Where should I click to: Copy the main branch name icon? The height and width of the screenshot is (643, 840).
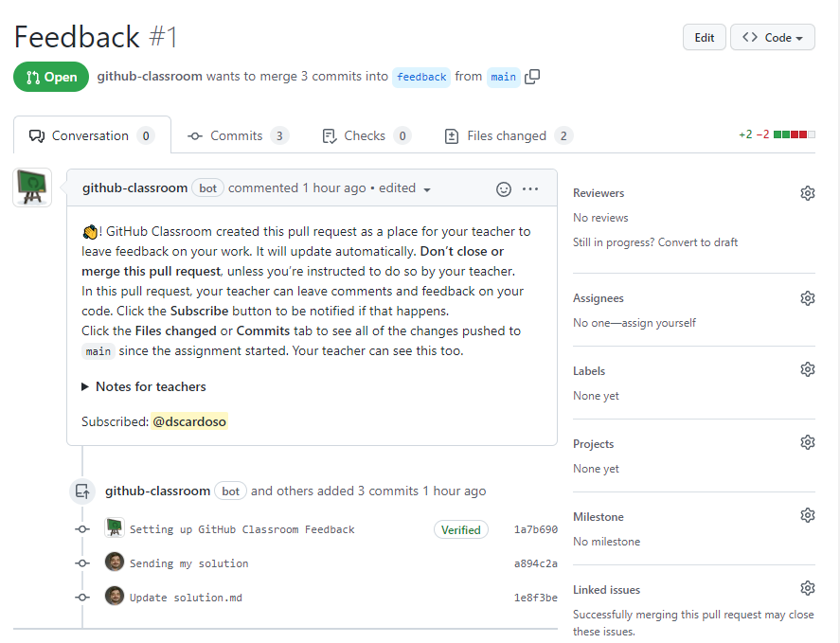(532, 77)
